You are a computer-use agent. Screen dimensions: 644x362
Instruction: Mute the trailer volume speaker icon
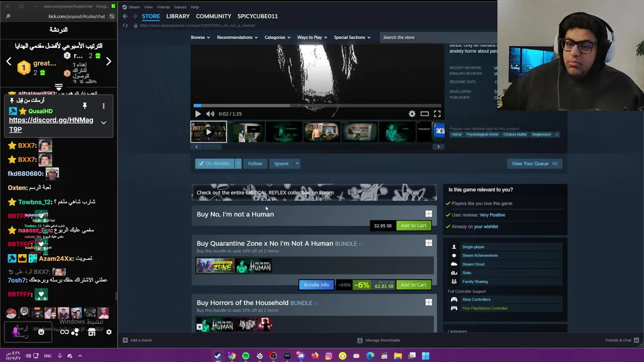(x=210, y=114)
